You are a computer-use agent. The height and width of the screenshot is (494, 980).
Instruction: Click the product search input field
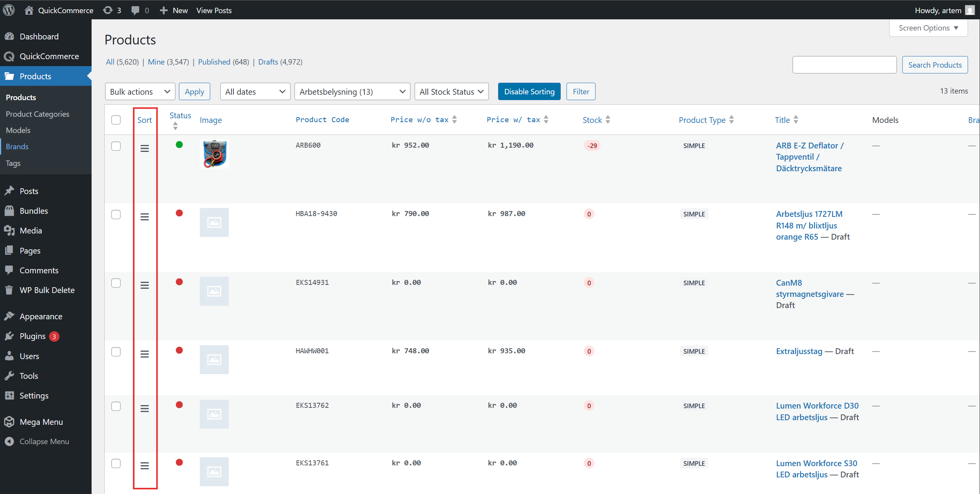[x=844, y=65]
